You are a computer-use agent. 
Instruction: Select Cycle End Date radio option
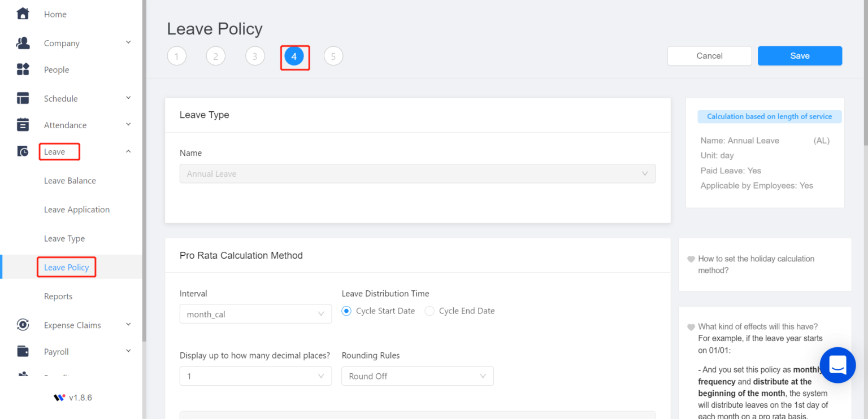click(x=429, y=311)
